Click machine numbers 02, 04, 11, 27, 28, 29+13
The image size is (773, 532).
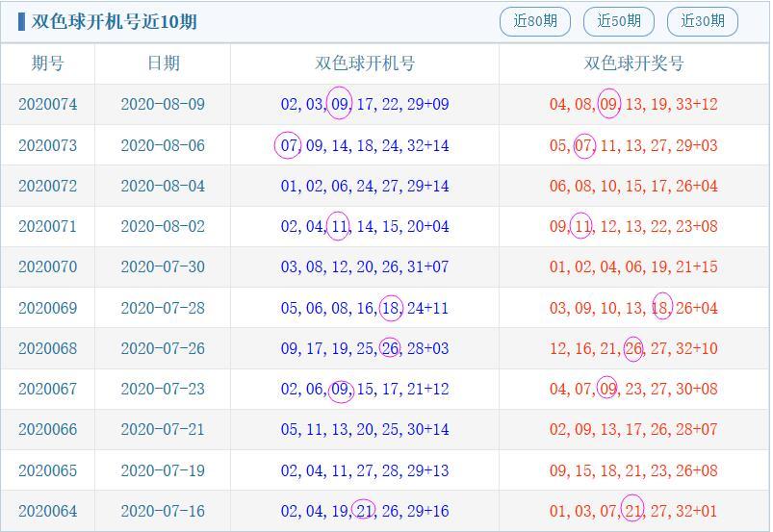coord(365,470)
